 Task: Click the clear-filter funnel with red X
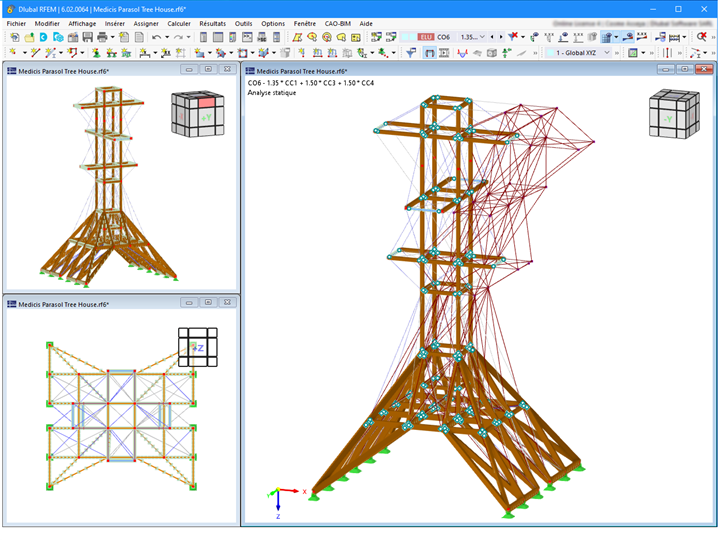[513, 37]
